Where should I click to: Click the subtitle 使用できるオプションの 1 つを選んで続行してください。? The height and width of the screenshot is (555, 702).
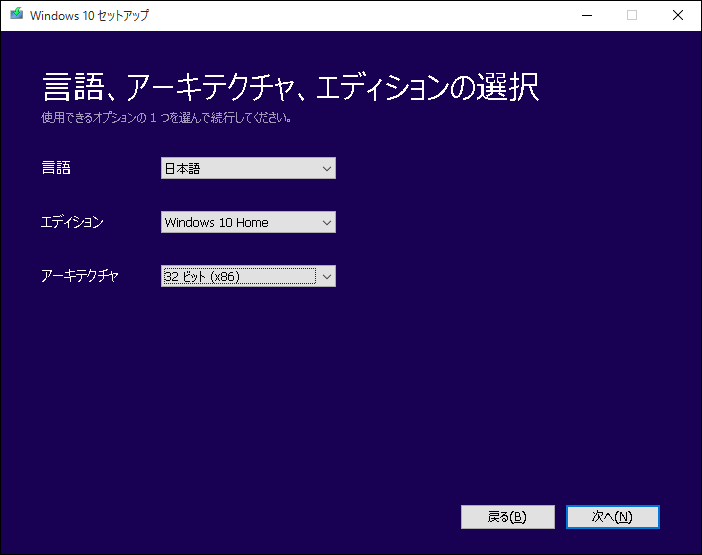tap(167, 118)
